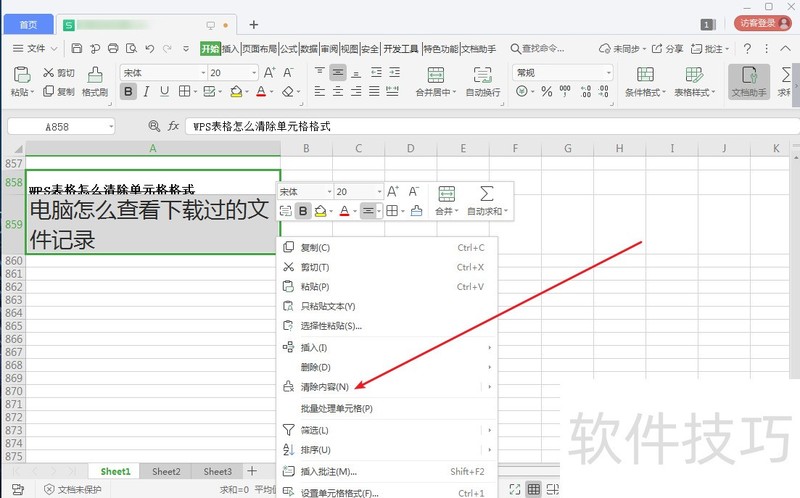Viewport: 800px width, 498px height.
Task: Click 批量处理单元格 in context menu
Action: pyautogui.click(x=388, y=409)
